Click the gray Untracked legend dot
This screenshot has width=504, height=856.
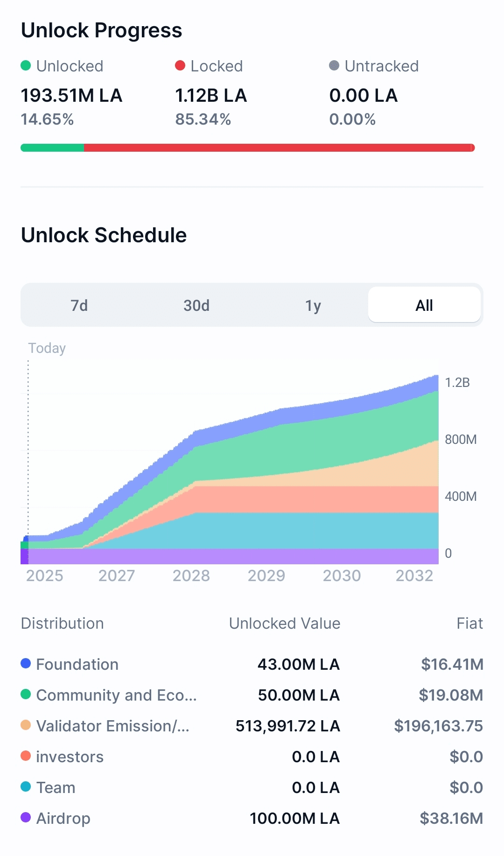[x=334, y=65]
